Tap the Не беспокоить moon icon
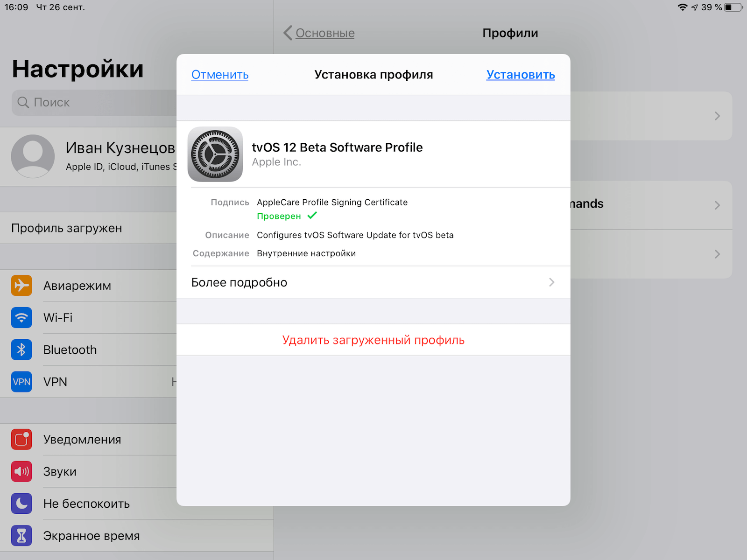Viewport: 747px width, 560px height. coord(21,504)
